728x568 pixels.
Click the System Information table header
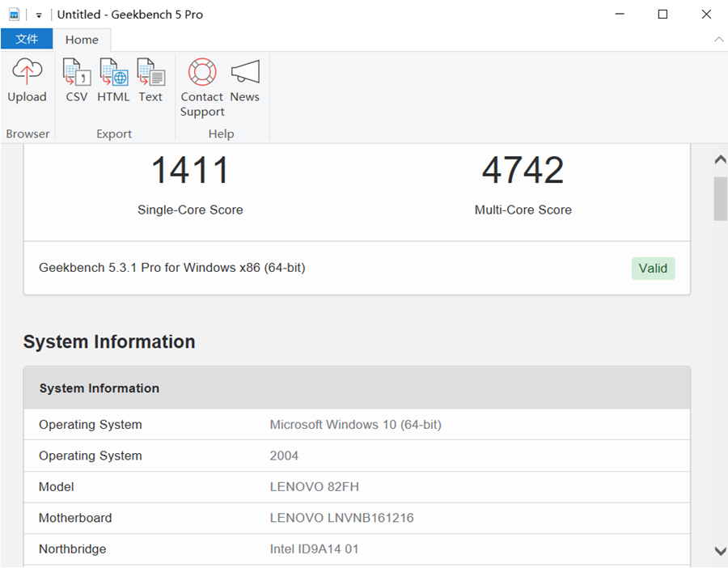pyautogui.click(x=357, y=388)
